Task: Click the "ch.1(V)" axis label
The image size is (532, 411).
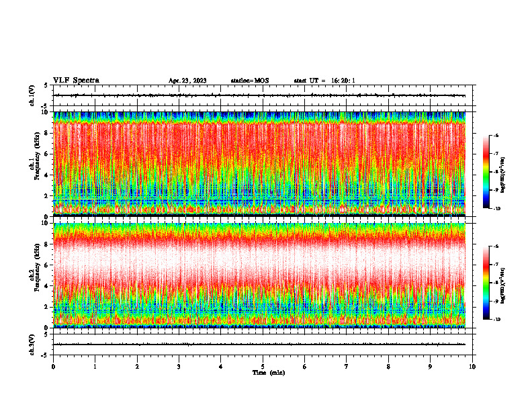Action: tap(32, 95)
